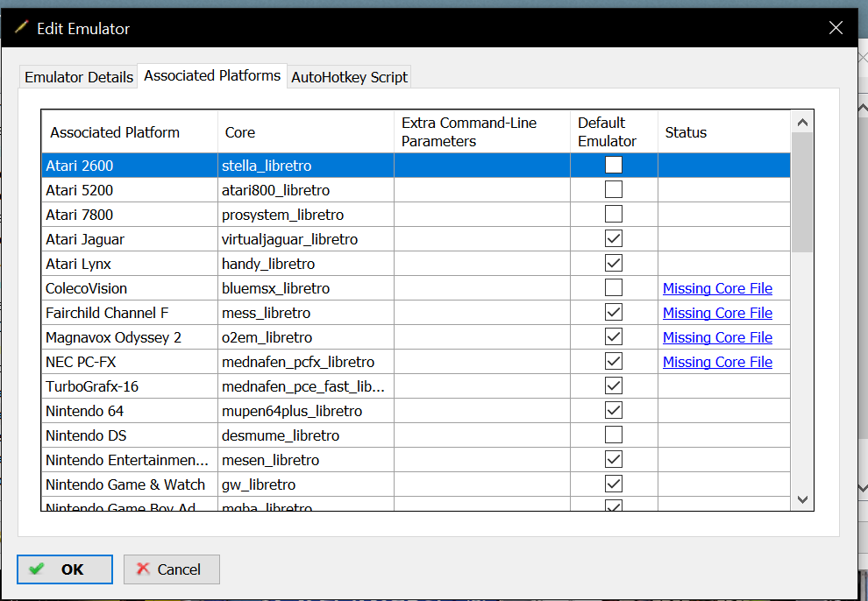This screenshot has width=868, height=601.
Task: Toggle Magnavox Odyssey 2 default emulator
Action: click(614, 336)
